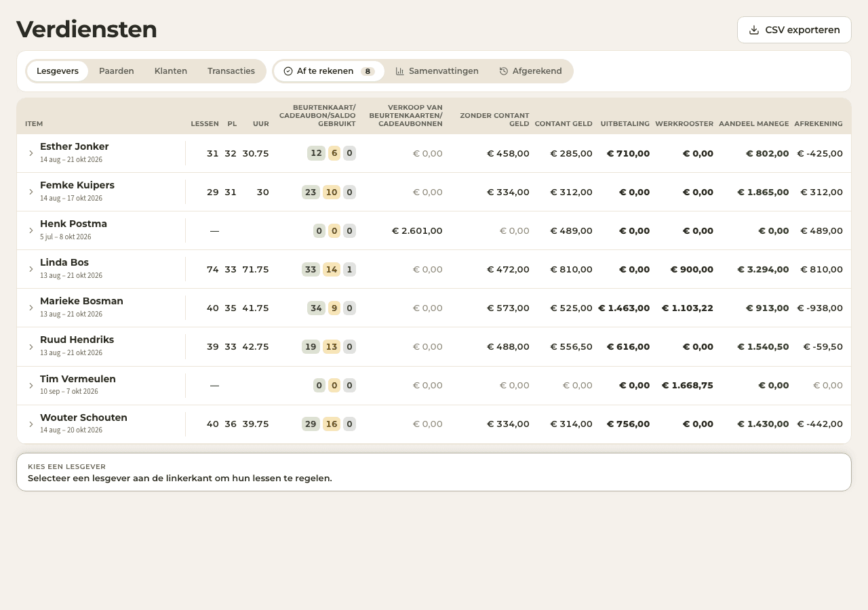Expand the Linda Bos row
This screenshot has height=610, width=868.
point(31,269)
